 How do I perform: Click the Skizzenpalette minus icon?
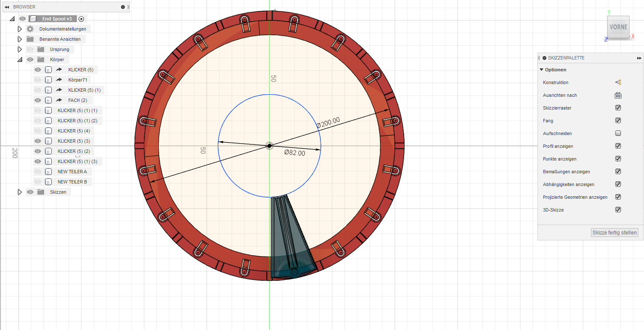544,58
